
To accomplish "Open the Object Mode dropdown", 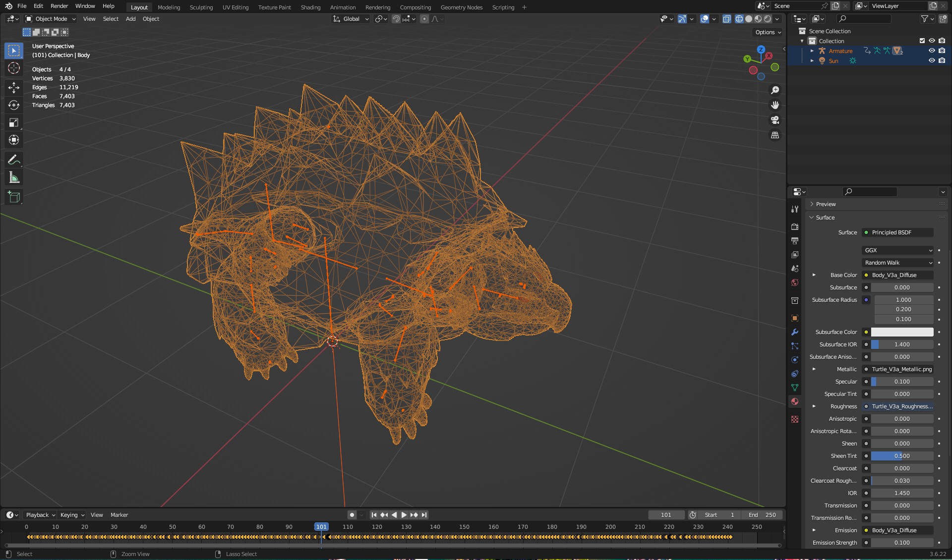I will 51,19.
